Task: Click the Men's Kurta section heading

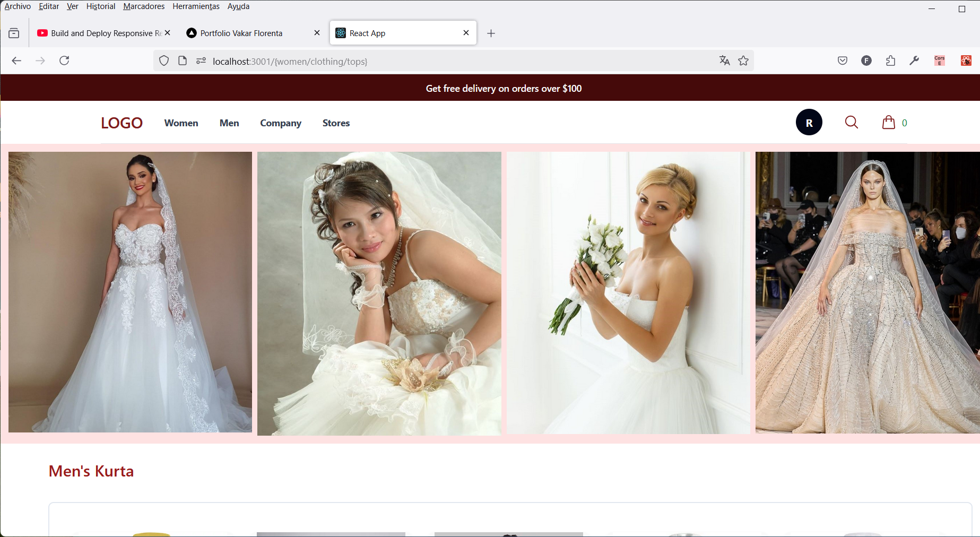Action: (91, 471)
